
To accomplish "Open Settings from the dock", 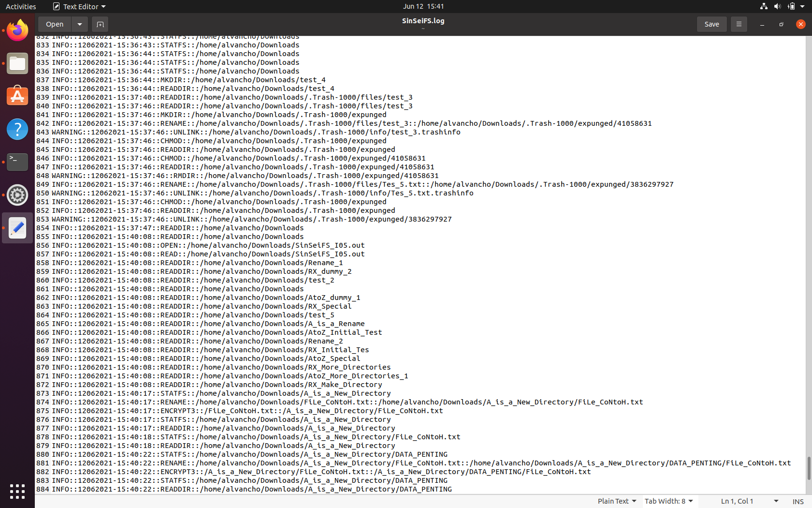I will click(17, 195).
